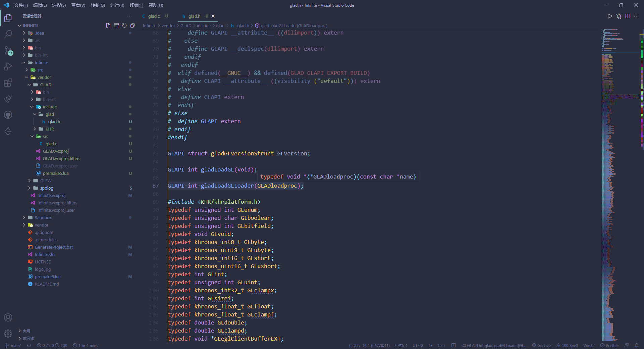Click Win32 configuration in status bar
The width and height of the screenshot is (644, 349).
click(589, 345)
